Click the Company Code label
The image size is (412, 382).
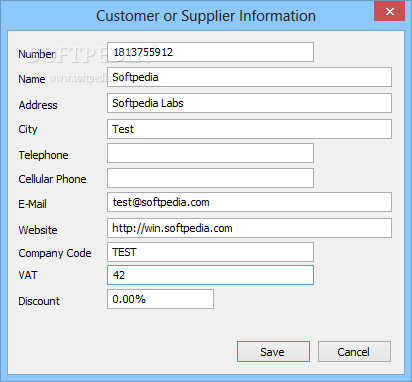pos(55,253)
